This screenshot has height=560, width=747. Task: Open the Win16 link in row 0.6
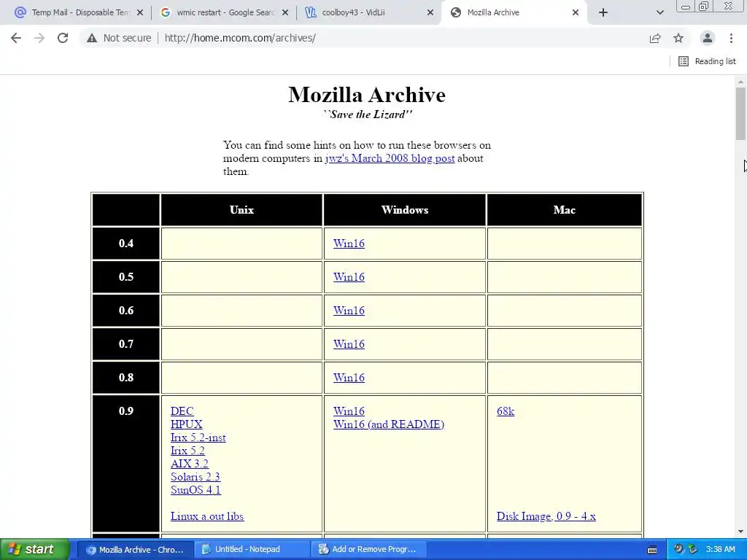pyautogui.click(x=349, y=311)
